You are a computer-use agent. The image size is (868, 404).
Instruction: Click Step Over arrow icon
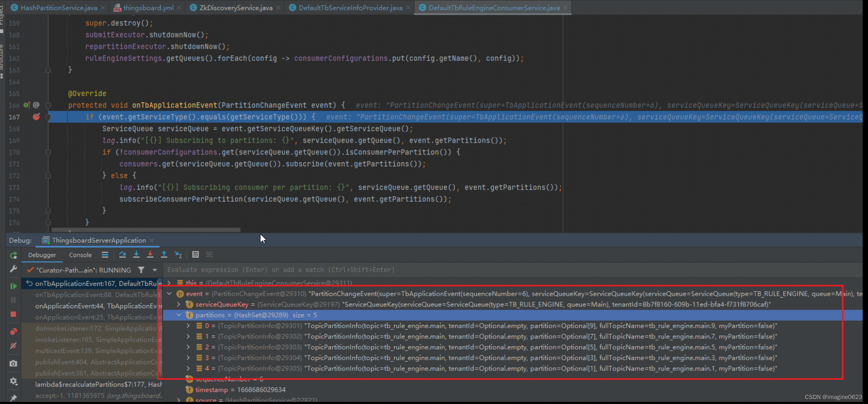[122, 255]
